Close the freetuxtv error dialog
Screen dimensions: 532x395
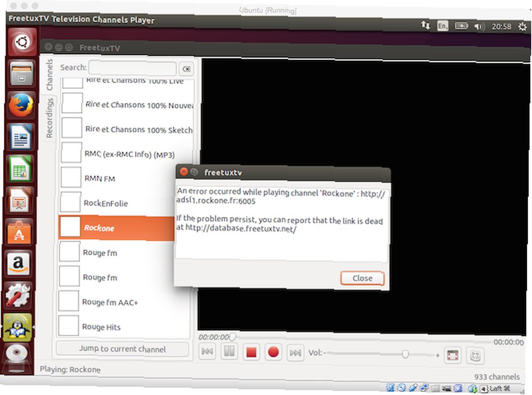coord(362,278)
